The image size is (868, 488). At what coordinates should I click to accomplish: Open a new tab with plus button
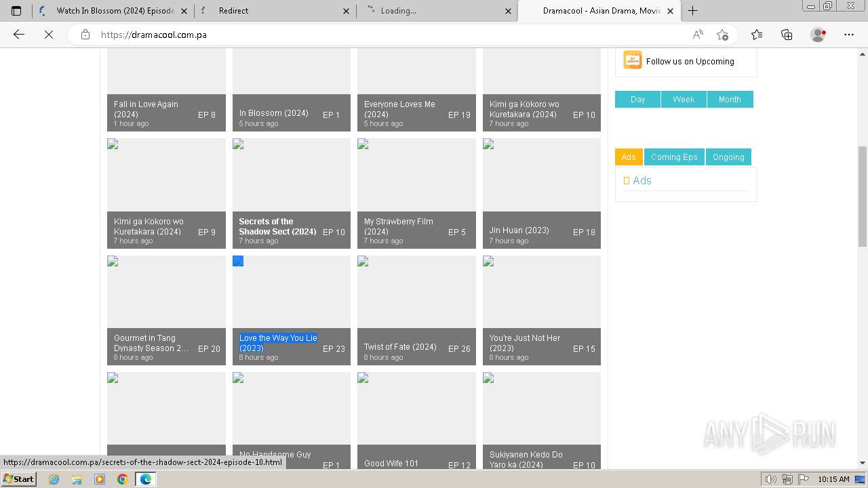692,11
